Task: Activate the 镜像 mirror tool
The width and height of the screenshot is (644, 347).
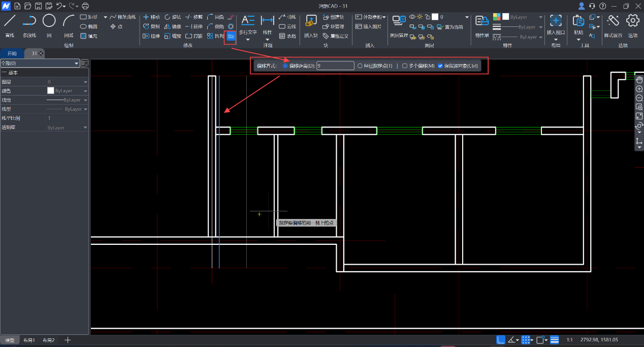Action: pos(172,26)
